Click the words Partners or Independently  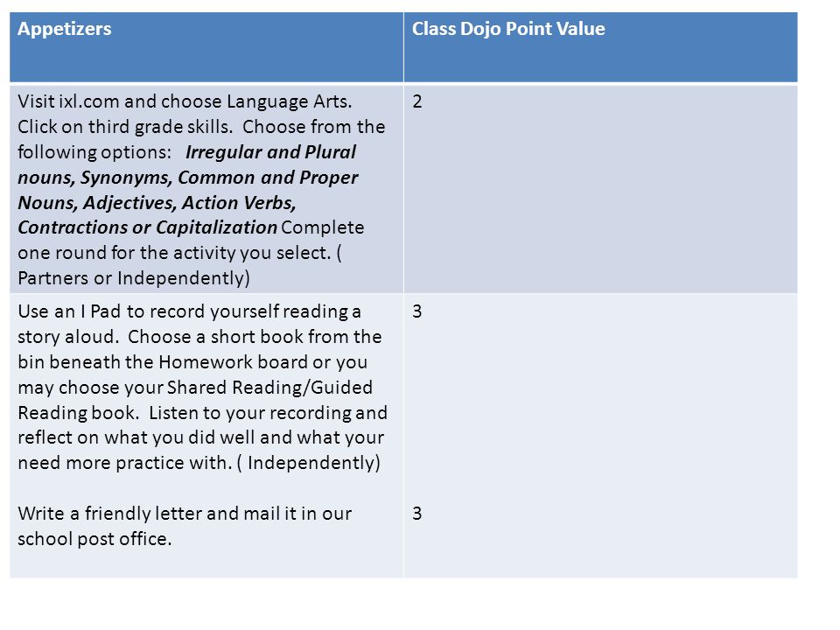tap(134, 278)
